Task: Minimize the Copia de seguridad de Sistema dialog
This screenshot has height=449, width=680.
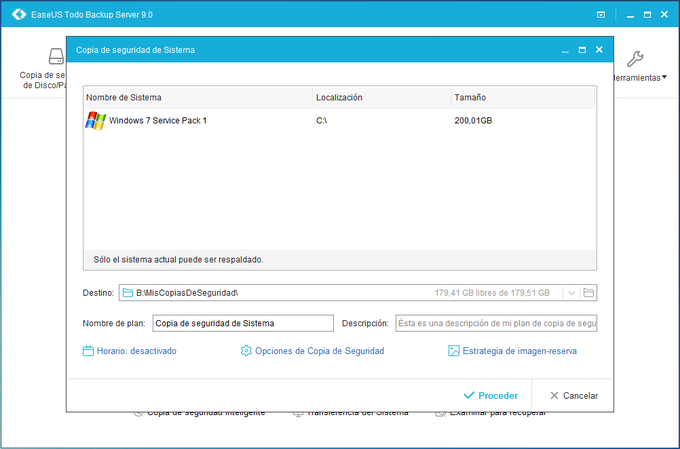Action: [565, 50]
